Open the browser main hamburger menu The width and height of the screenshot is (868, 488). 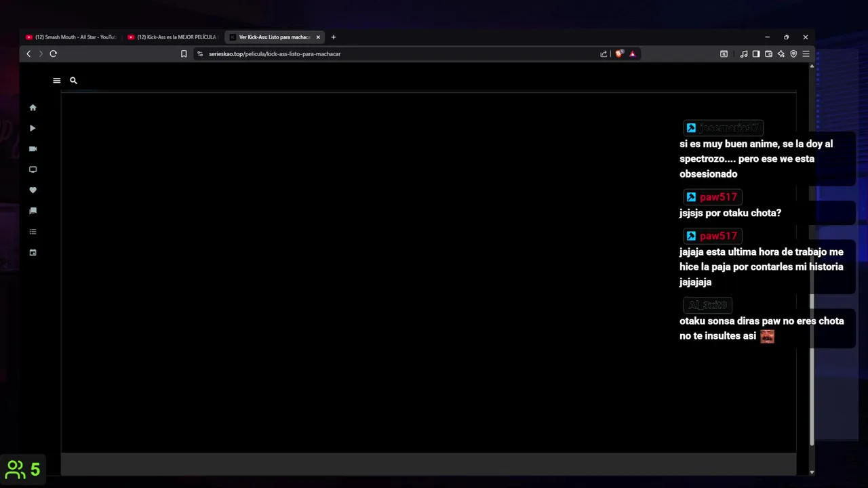pyautogui.click(x=806, y=54)
